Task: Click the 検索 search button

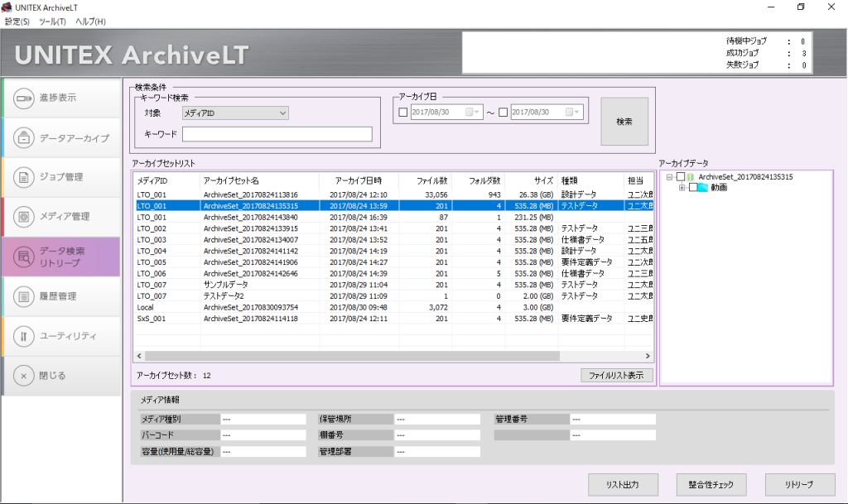Action: tap(624, 122)
